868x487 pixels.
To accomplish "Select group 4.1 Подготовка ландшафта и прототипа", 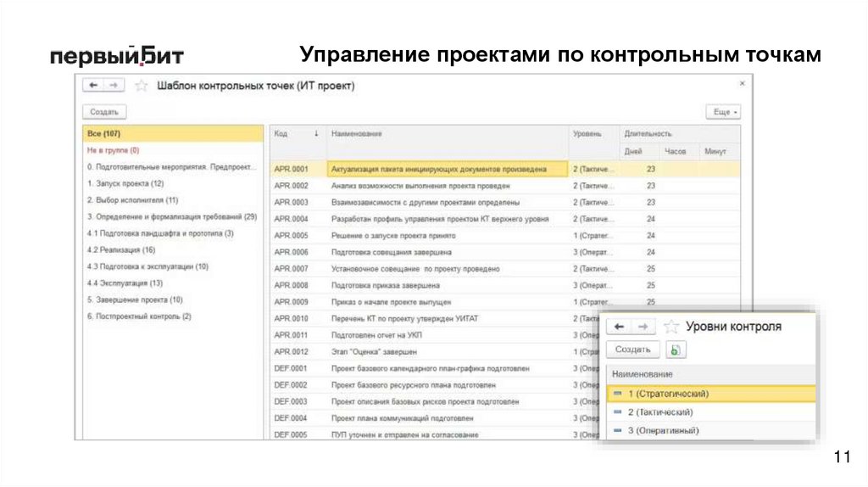I will coord(173,233).
